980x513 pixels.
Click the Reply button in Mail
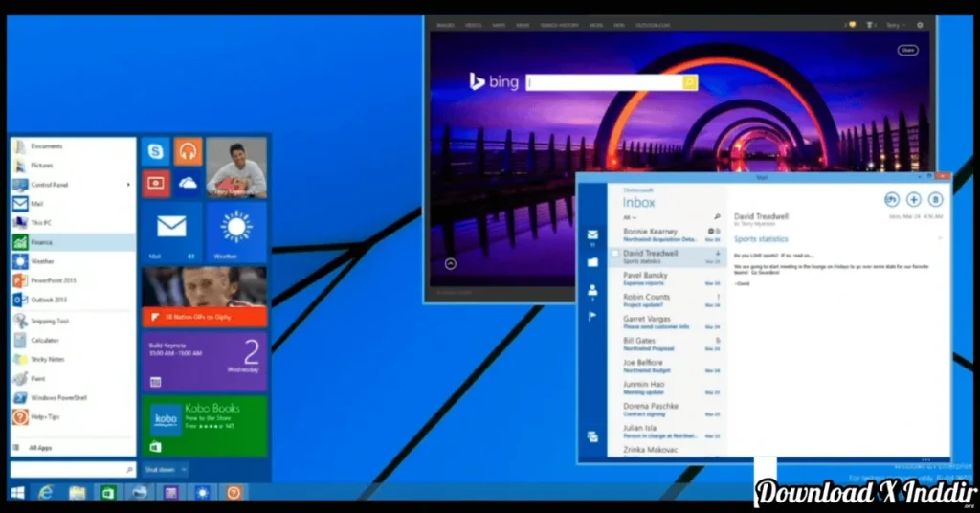point(891,200)
